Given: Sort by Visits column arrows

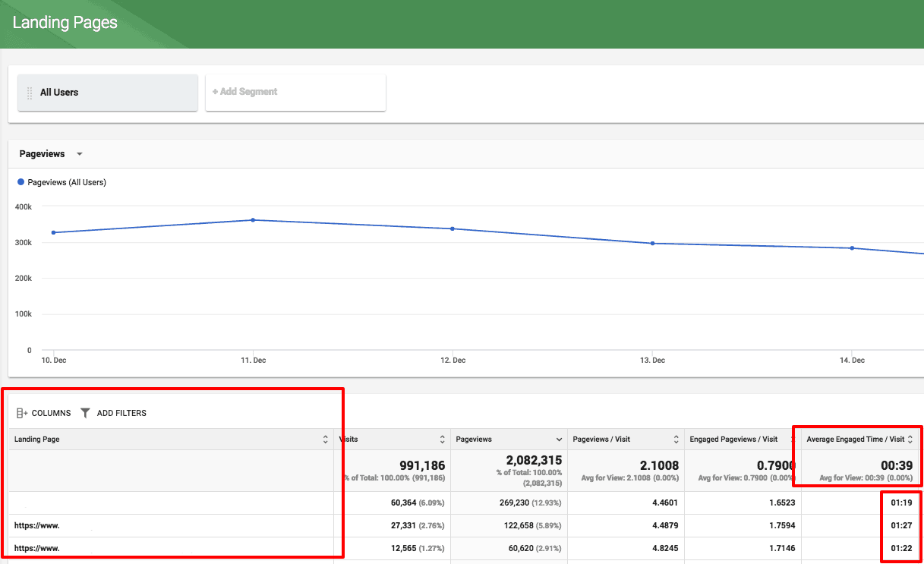Looking at the screenshot, I should [443, 440].
